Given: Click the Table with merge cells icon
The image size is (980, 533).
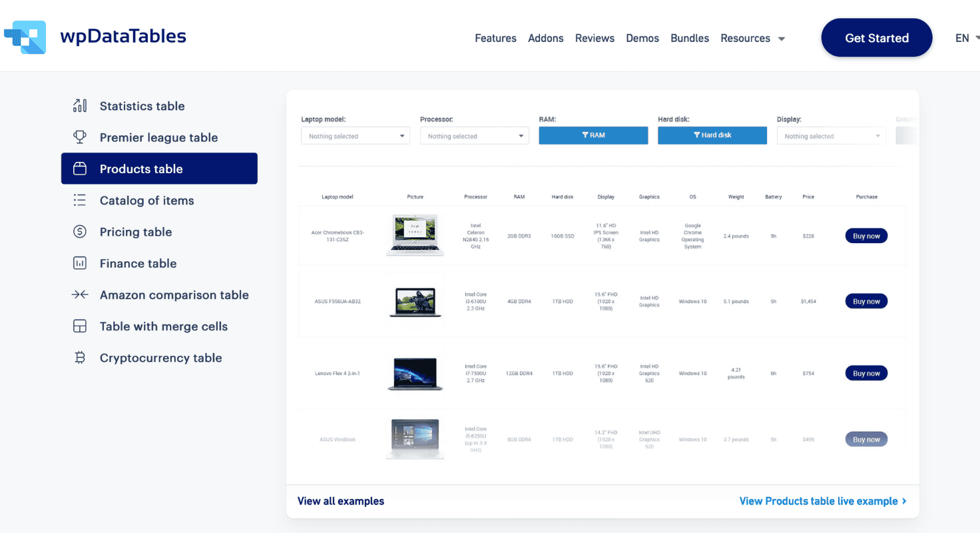Looking at the screenshot, I should point(80,326).
